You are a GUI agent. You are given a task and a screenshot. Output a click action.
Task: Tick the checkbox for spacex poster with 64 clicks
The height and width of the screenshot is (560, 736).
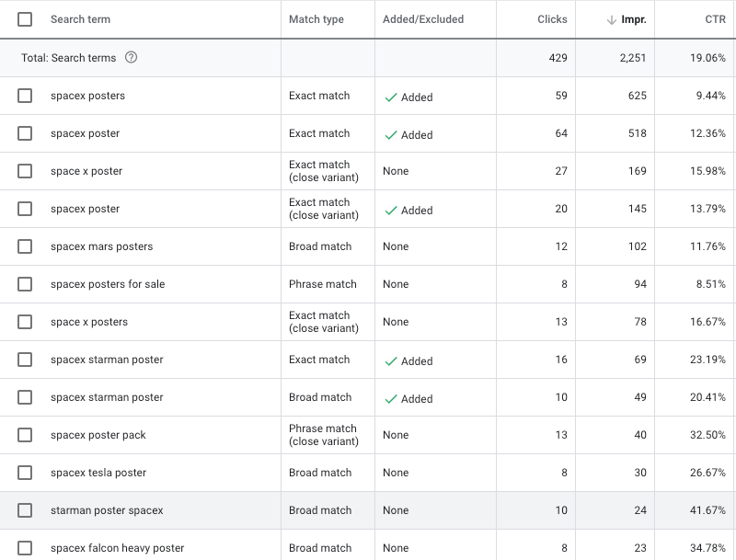click(x=25, y=133)
